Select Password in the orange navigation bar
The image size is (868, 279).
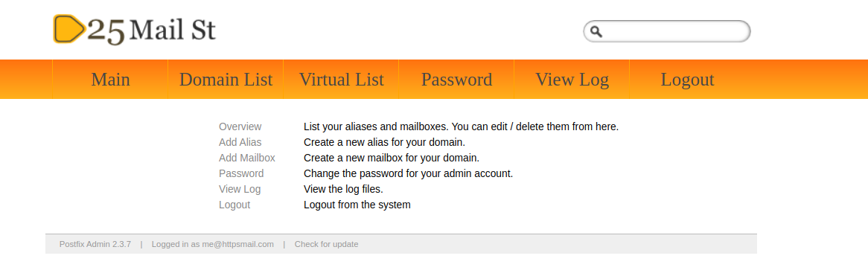coord(456,79)
